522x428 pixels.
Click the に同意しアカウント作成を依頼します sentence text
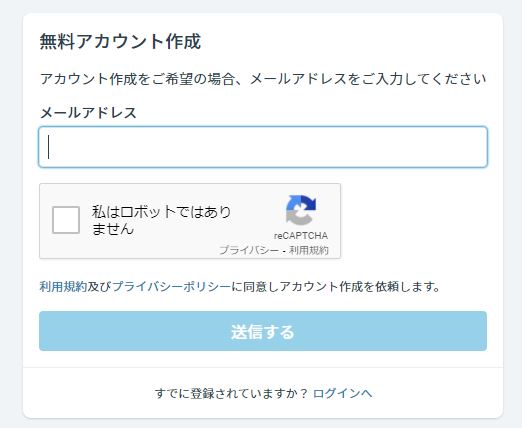335,286
